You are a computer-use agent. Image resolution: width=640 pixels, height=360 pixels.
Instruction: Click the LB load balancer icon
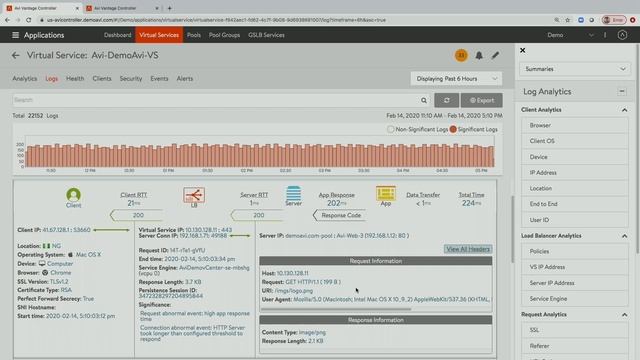click(x=194, y=195)
